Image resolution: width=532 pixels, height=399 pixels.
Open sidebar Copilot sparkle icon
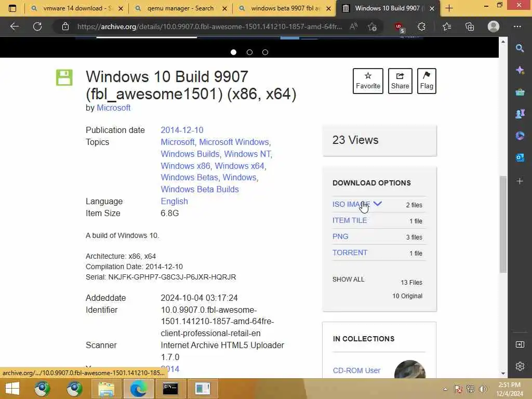520,70
